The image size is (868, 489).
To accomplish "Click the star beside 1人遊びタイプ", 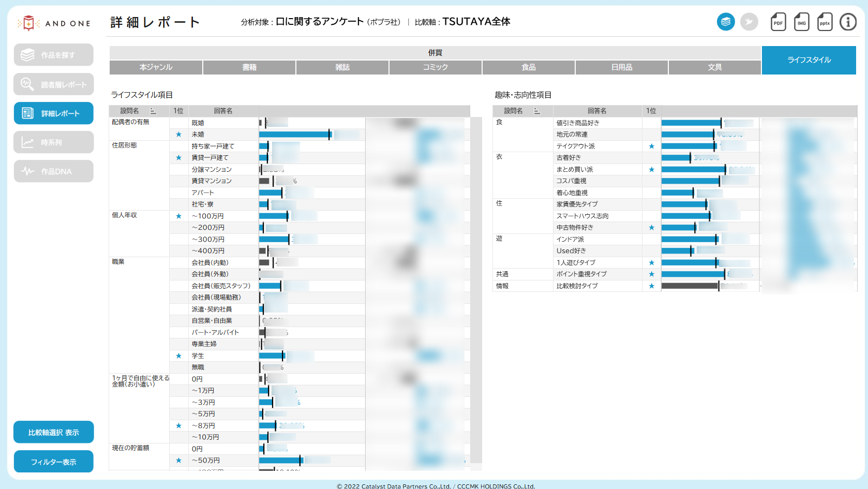I will pos(652,263).
